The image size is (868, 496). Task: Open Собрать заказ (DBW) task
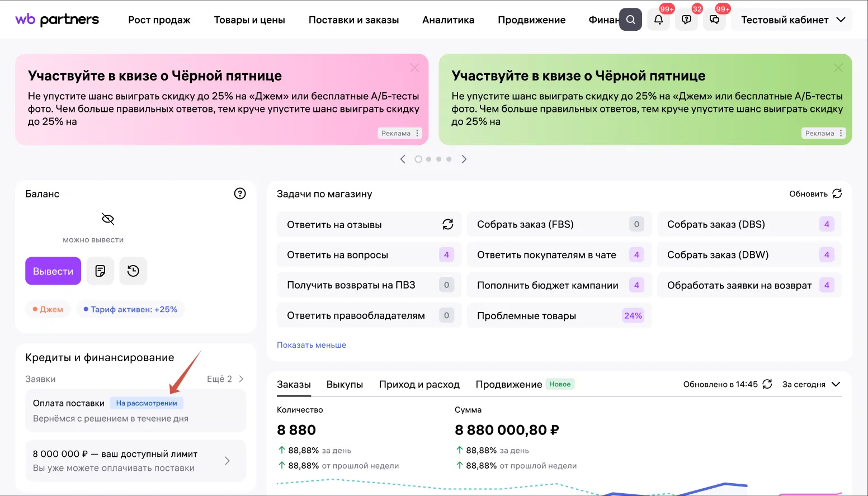[x=749, y=255]
